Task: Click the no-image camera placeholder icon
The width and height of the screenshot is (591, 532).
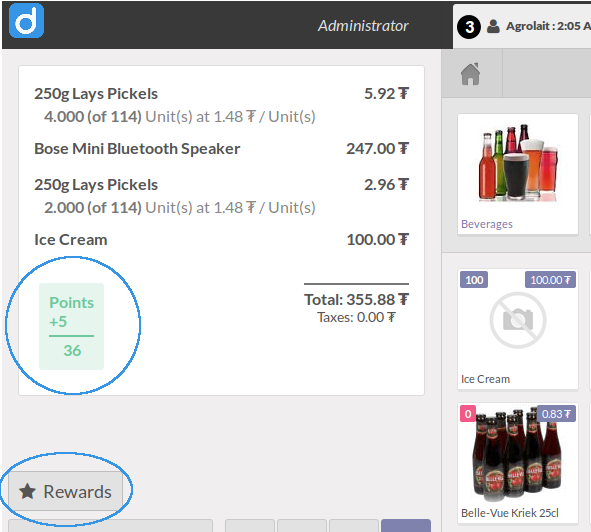Action: (518, 320)
